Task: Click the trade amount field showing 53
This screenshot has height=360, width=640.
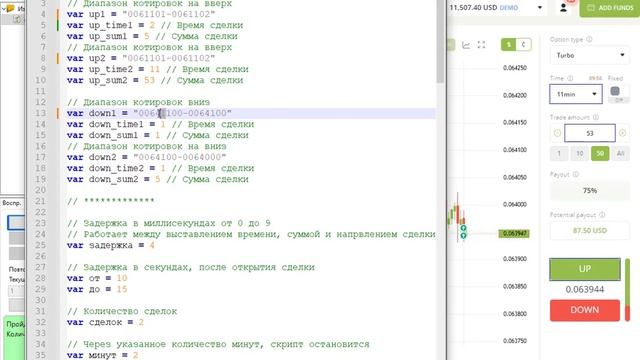Action: (x=590, y=133)
